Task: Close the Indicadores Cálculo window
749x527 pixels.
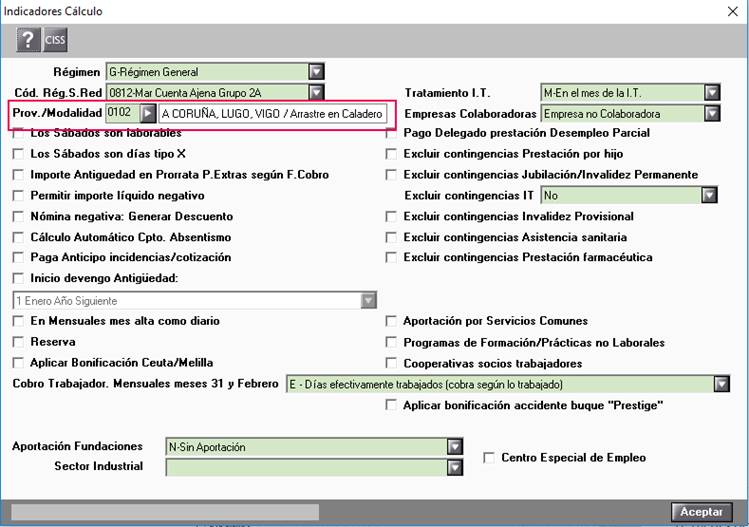Action: [x=733, y=11]
